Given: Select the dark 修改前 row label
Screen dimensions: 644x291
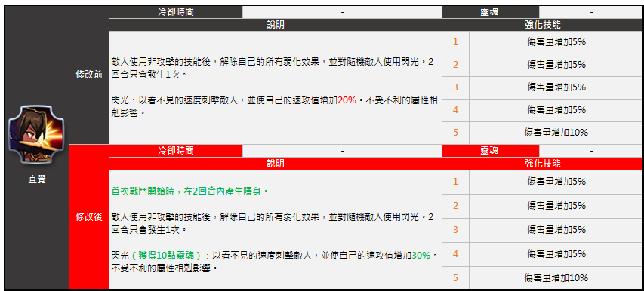Looking at the screenshot, I should [89, 75].
